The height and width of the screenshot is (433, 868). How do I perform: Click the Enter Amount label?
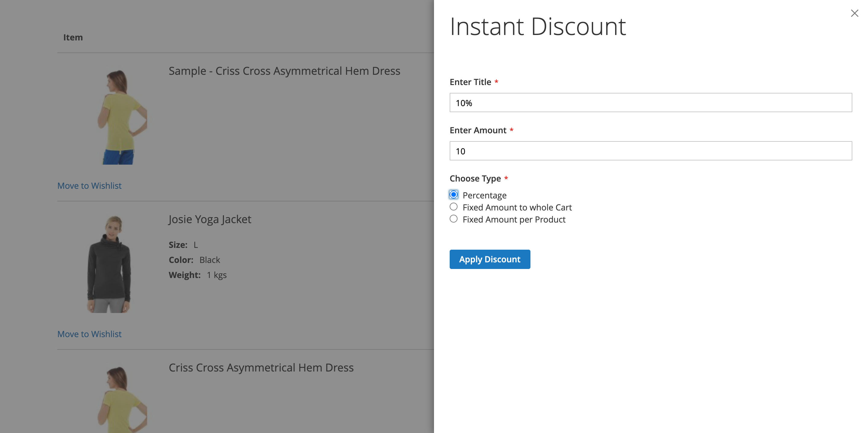pyautogui.click(x=478, y=130)
